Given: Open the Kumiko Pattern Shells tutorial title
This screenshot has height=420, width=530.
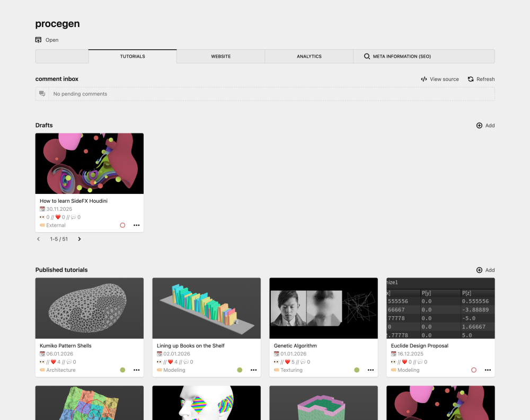Looking at the screenshot, I should click(x=66, y=346).
